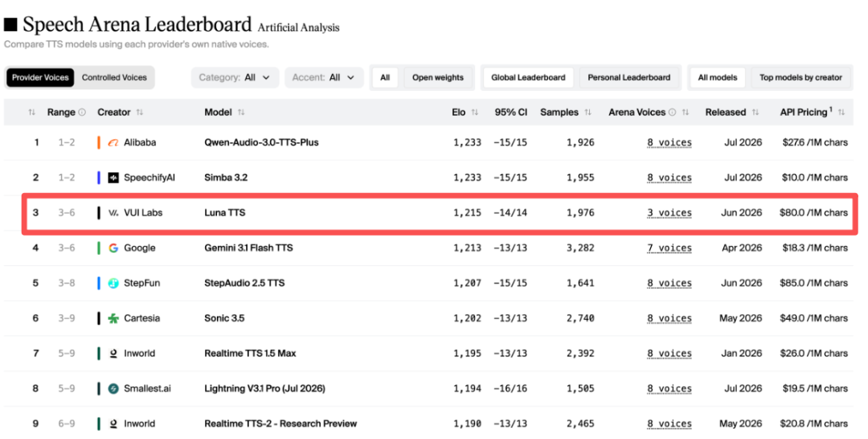This screenshot has height=439, width=868.
Task: Toggle to Top models by creator
Action: tap(800, 77)
